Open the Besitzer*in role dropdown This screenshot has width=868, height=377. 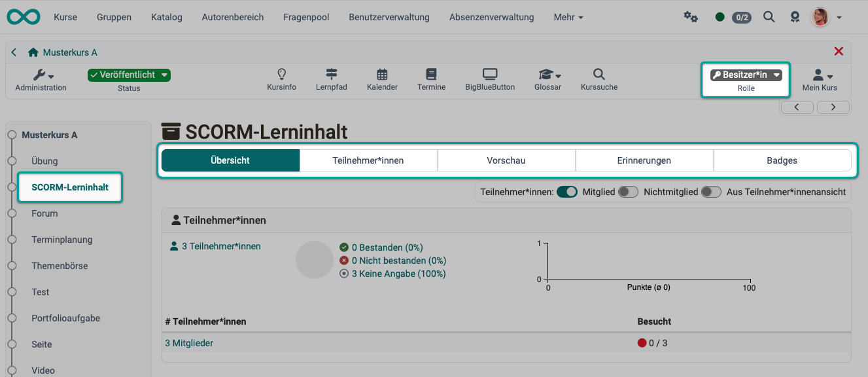(746, 75)
